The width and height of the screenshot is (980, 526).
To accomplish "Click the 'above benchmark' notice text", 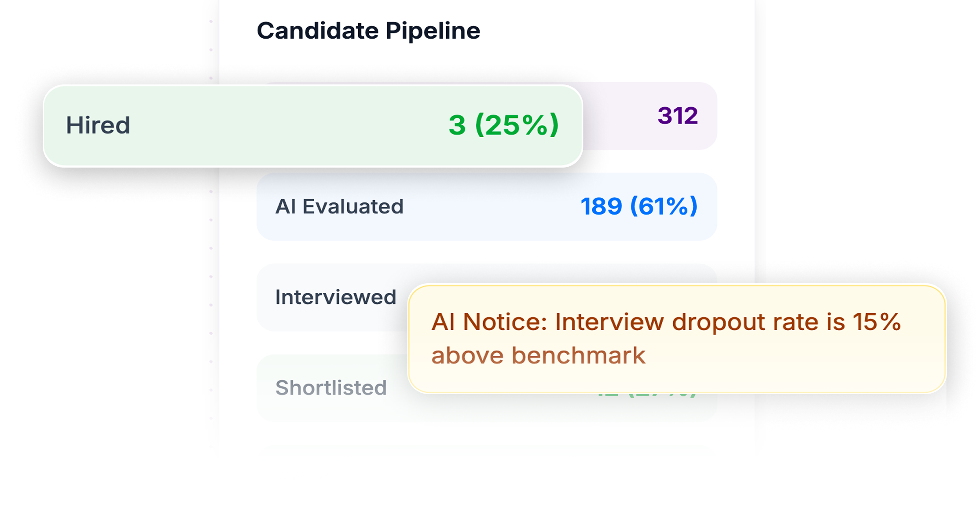I will coord(538,355).
